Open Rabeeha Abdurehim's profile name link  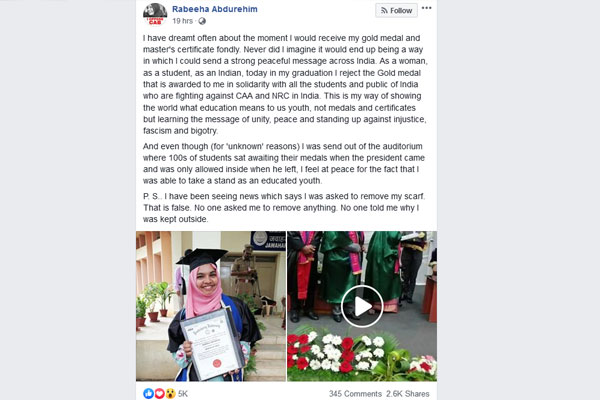click(x=215, y=9)
